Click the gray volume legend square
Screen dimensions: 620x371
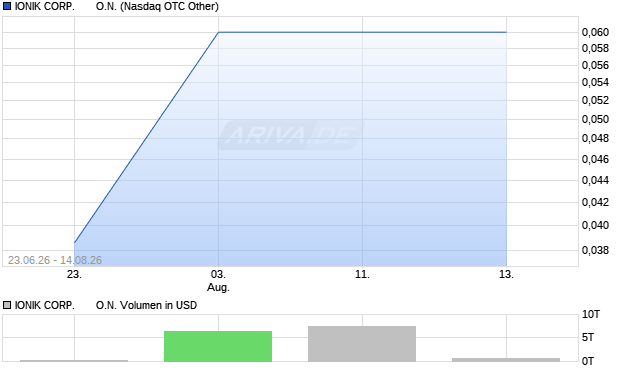point(7,305)
